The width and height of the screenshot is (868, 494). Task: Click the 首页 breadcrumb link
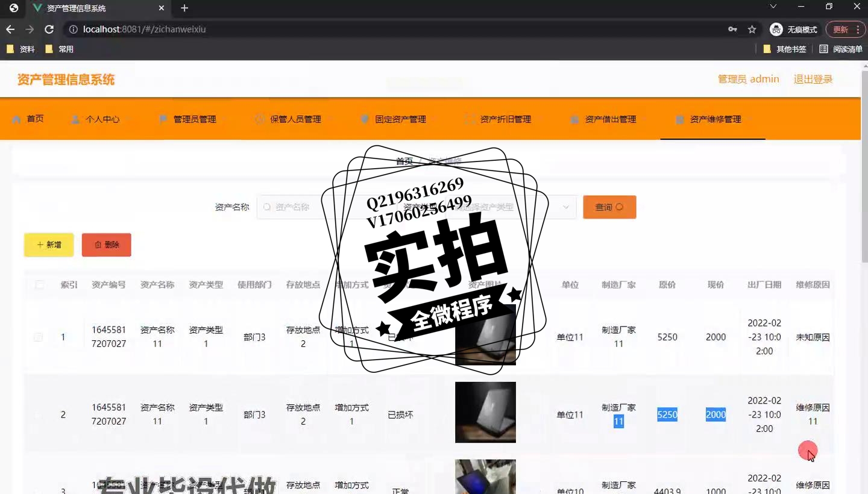pyautogui.click(x=404, y=161)
